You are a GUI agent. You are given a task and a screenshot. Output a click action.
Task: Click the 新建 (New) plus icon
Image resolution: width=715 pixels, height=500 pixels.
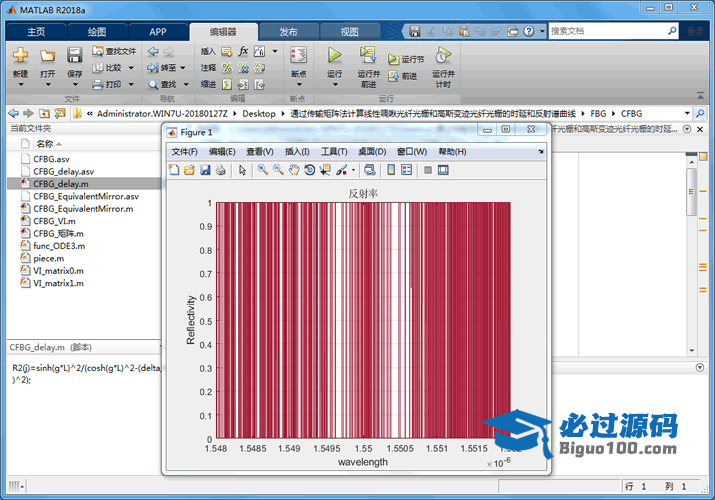click(20, 56)
